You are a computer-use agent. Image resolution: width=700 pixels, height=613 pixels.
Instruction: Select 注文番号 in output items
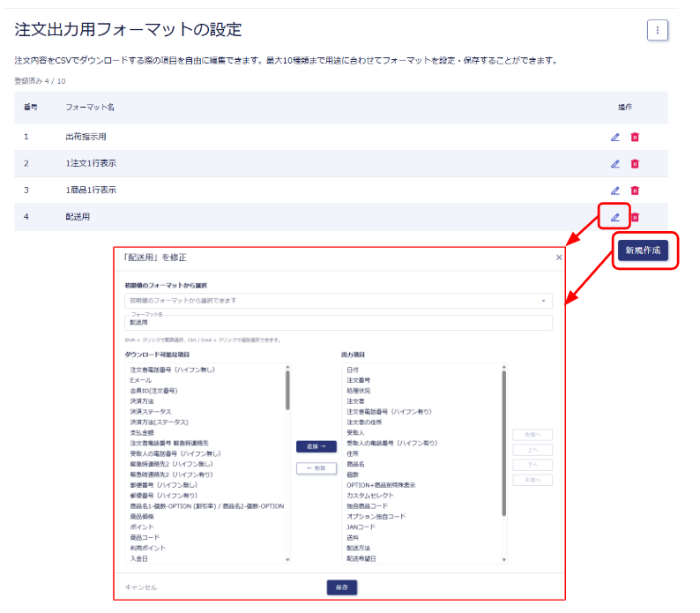coord(358,380)
